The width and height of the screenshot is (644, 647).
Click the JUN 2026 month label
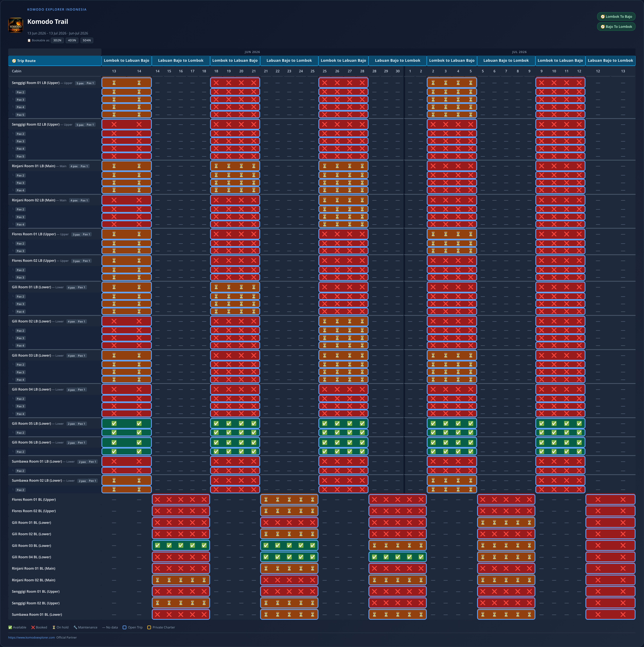pyautogui.click(x=252, y=52)
